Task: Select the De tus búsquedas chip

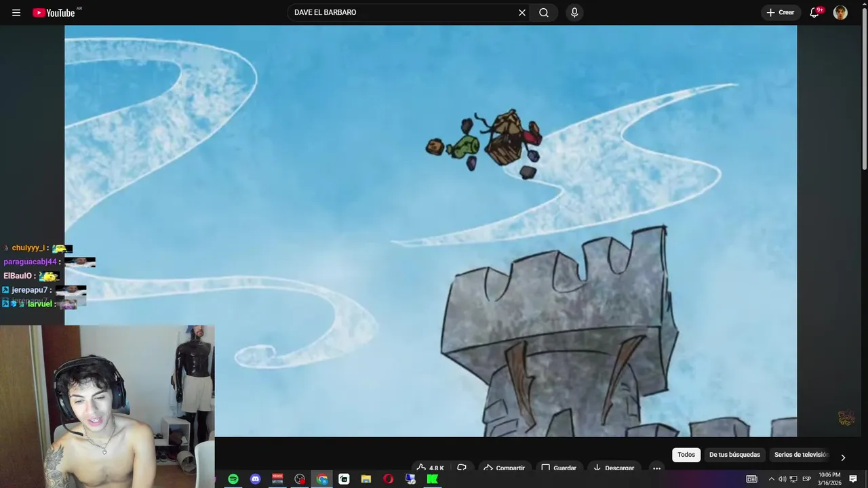Action: pos(734,455)
